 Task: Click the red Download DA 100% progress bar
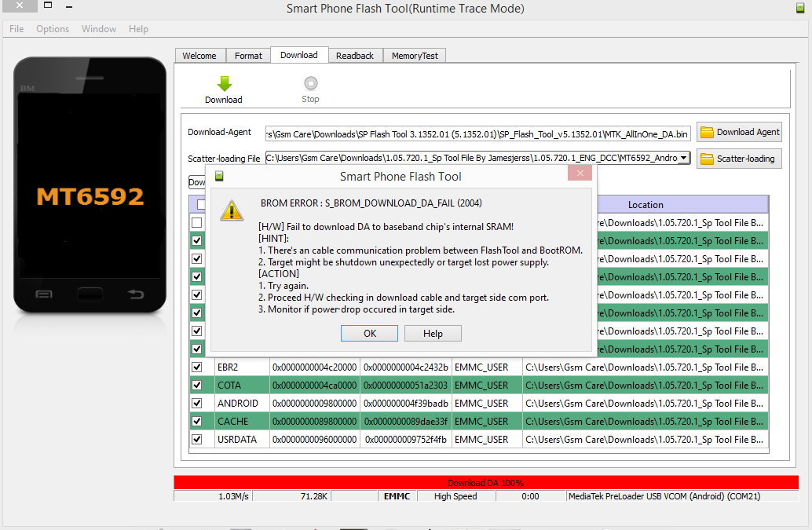coord(486,482)
